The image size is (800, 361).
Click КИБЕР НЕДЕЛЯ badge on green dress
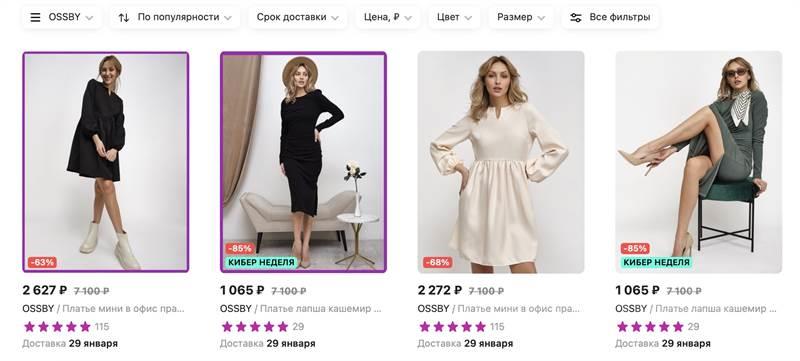(656, 262)
